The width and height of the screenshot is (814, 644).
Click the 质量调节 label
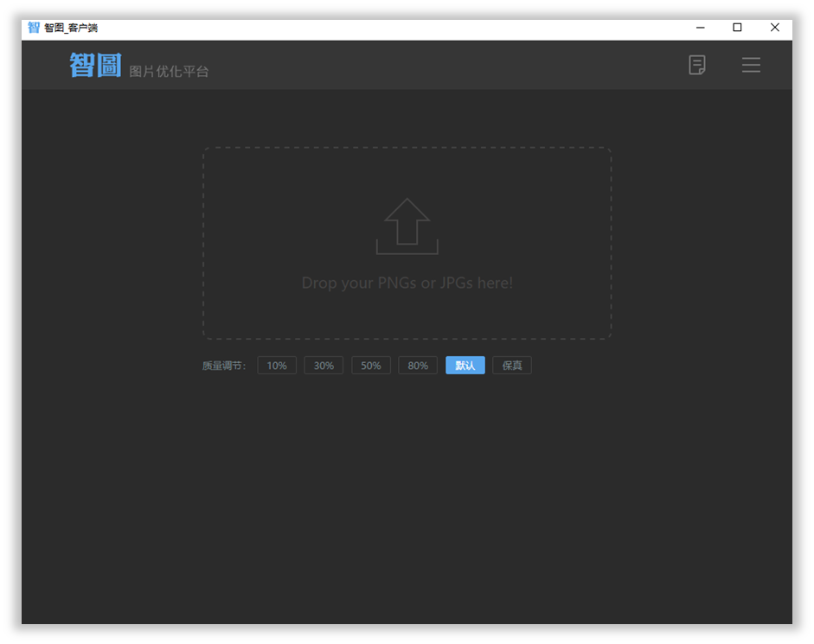click(x=224, y=366)
